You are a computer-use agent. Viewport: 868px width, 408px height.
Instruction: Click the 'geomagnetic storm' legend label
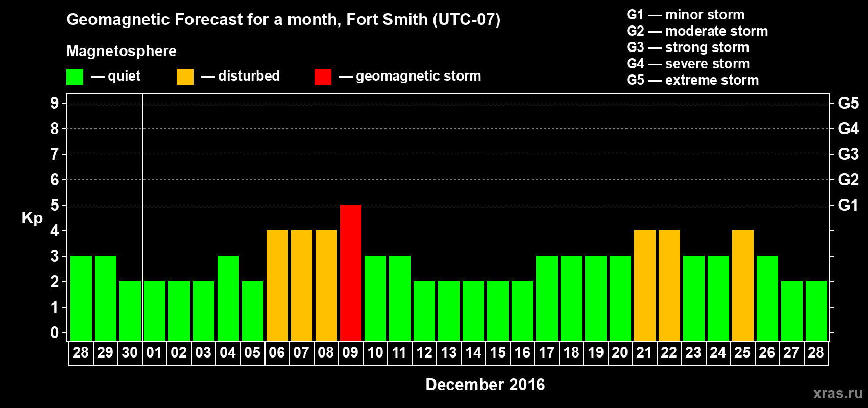[x=419, y=76]
